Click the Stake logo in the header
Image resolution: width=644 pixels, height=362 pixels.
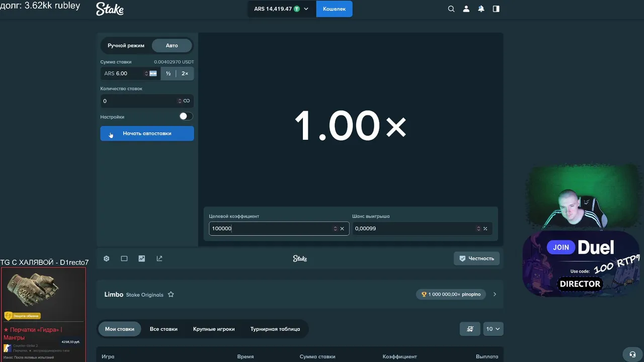click(x=110, y=9)
